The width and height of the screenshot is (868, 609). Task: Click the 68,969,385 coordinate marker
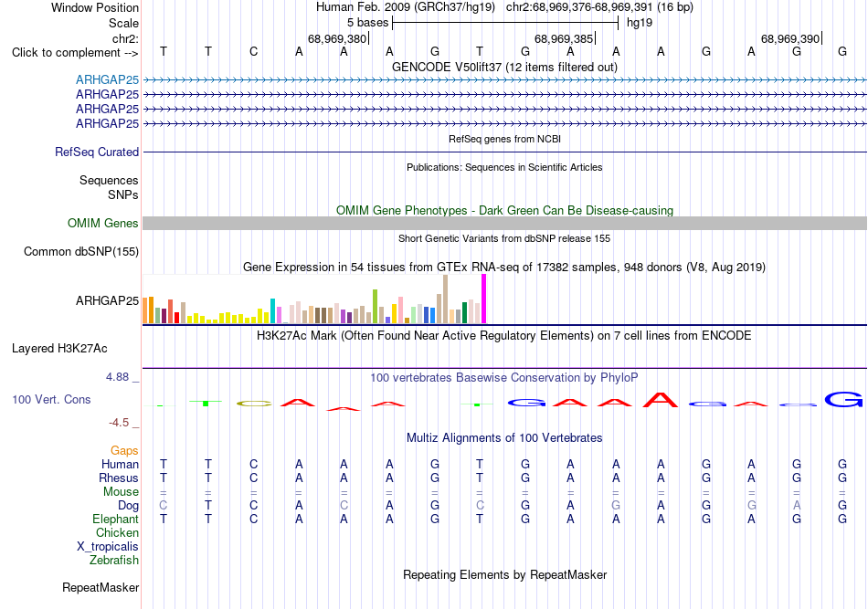[x=564, y=38]
